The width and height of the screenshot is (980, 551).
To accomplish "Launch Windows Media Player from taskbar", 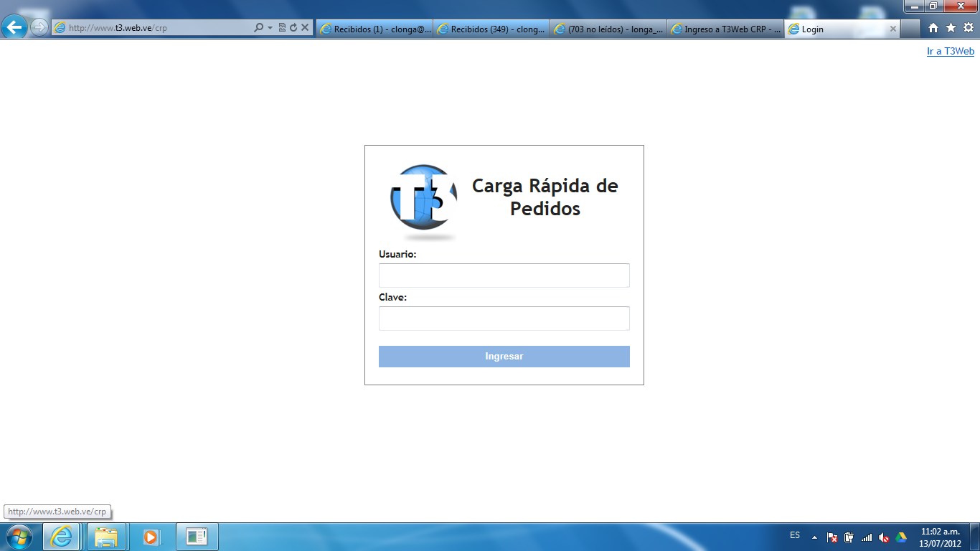I will [151, 537].
